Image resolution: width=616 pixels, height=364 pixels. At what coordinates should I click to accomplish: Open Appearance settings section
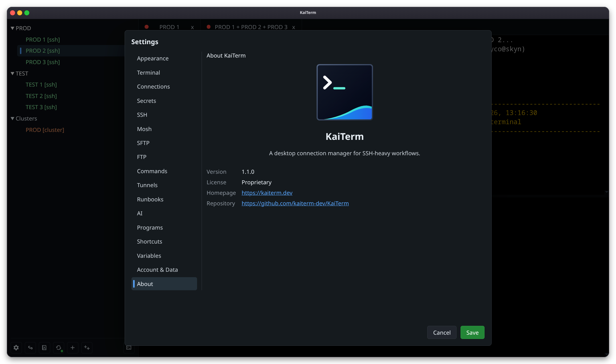tap(164, 58)
